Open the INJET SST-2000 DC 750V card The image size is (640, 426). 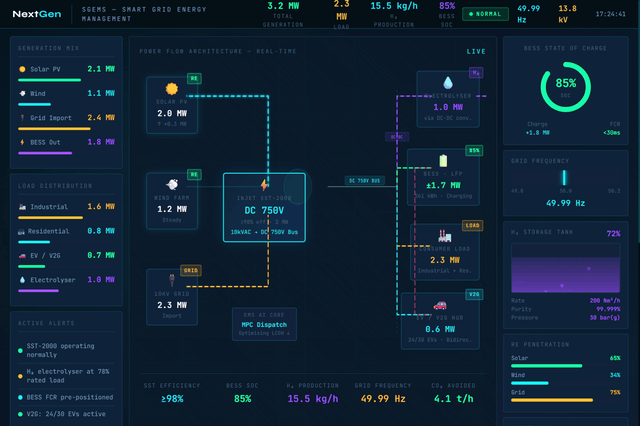[x=264, y=207]
